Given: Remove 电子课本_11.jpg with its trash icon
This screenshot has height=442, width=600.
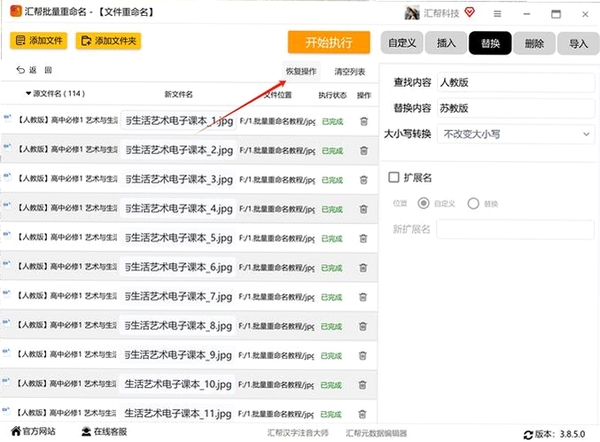Looking at the screenshot, I should [x=362, y=414].
